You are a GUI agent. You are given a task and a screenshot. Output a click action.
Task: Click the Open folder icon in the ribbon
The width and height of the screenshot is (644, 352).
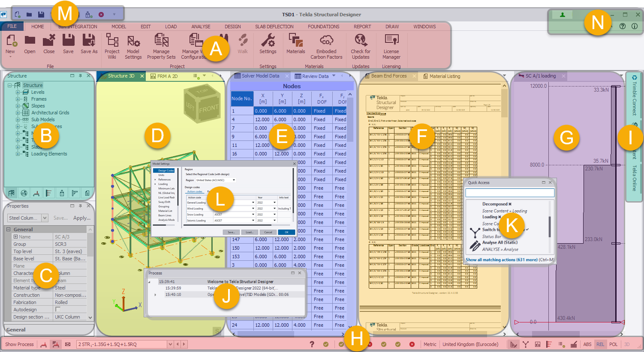[x=30, y=40]
